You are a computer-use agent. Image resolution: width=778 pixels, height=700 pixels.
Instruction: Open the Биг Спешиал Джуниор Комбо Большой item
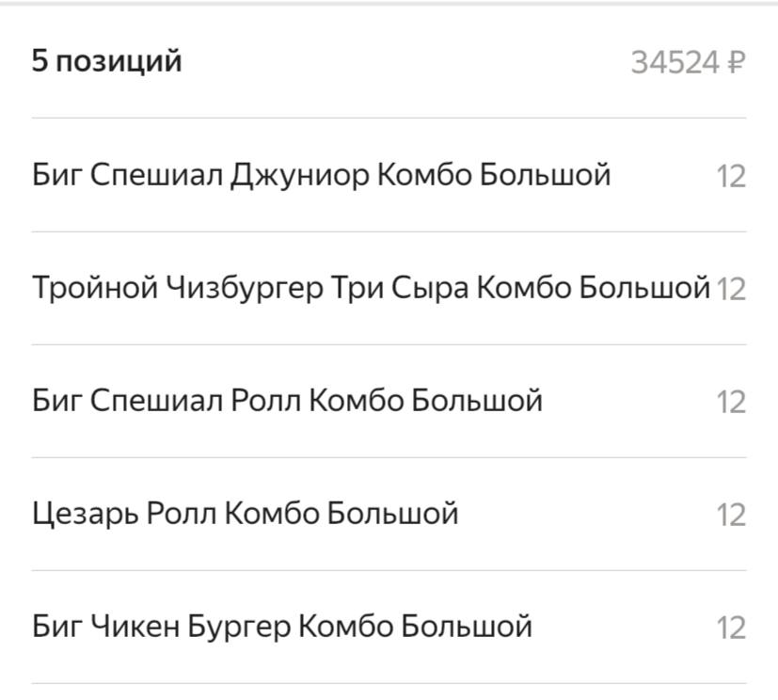(321, 175)
